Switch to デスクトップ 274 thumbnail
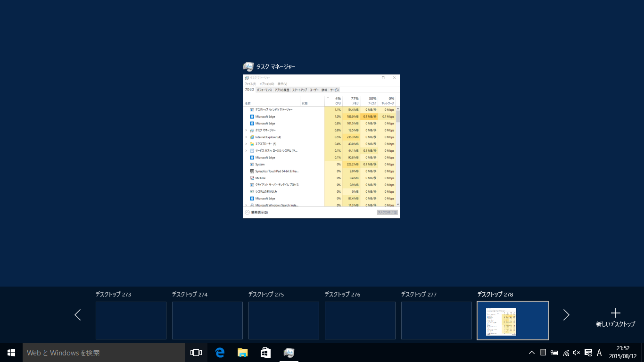 tap(207, 321)
